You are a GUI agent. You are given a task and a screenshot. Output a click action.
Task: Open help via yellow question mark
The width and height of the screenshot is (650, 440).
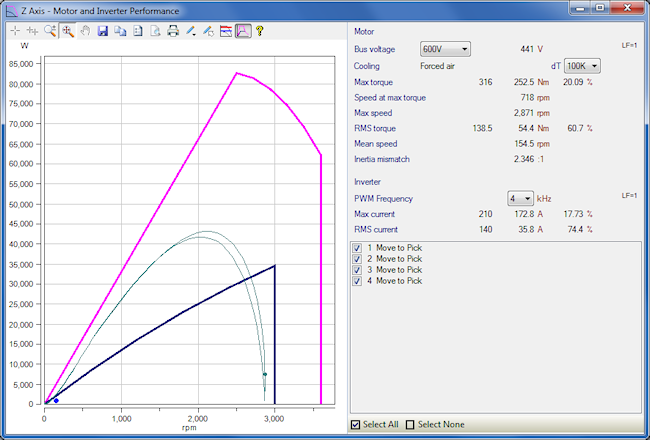260,31
